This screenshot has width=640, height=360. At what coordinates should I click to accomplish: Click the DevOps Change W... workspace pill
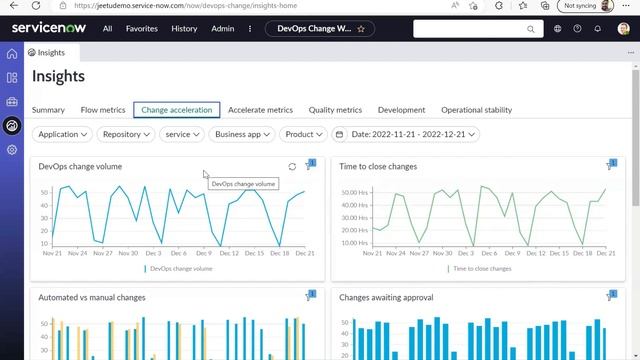[x=320, y=29]
